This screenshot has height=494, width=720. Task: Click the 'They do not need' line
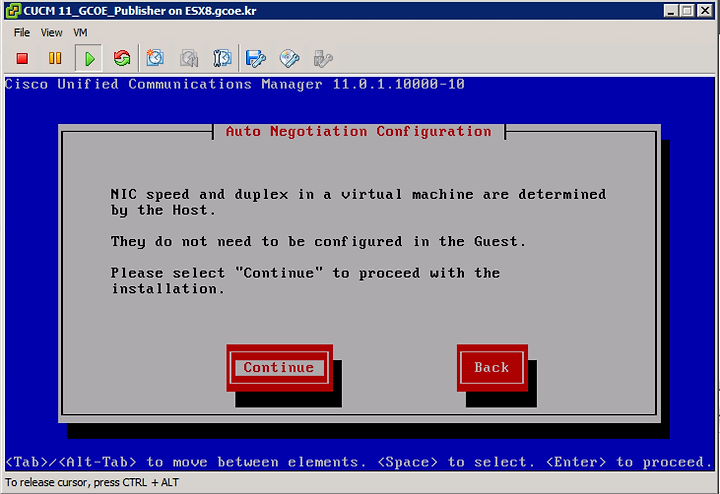[318, 241]
